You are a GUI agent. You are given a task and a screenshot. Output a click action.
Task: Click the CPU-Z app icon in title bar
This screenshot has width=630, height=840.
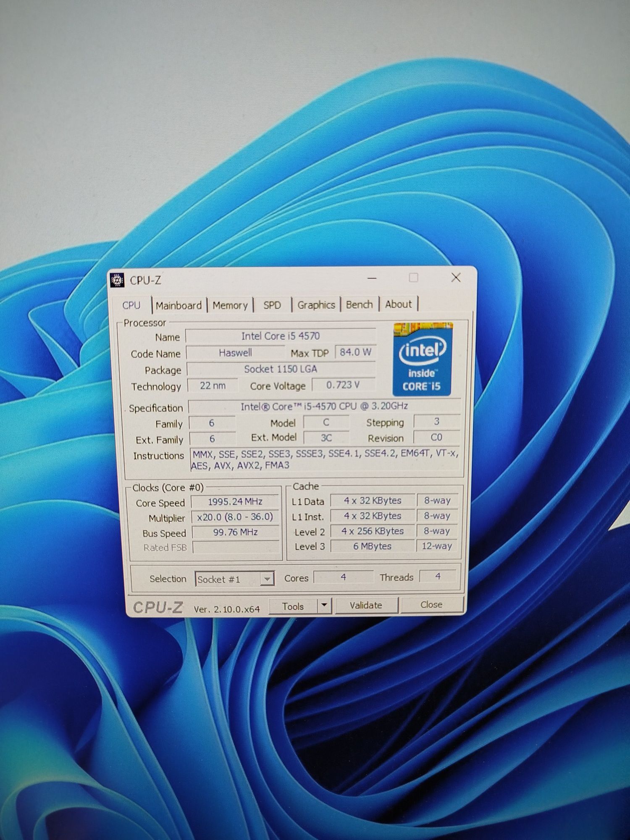pyautogui.click(x=117, y=280)
